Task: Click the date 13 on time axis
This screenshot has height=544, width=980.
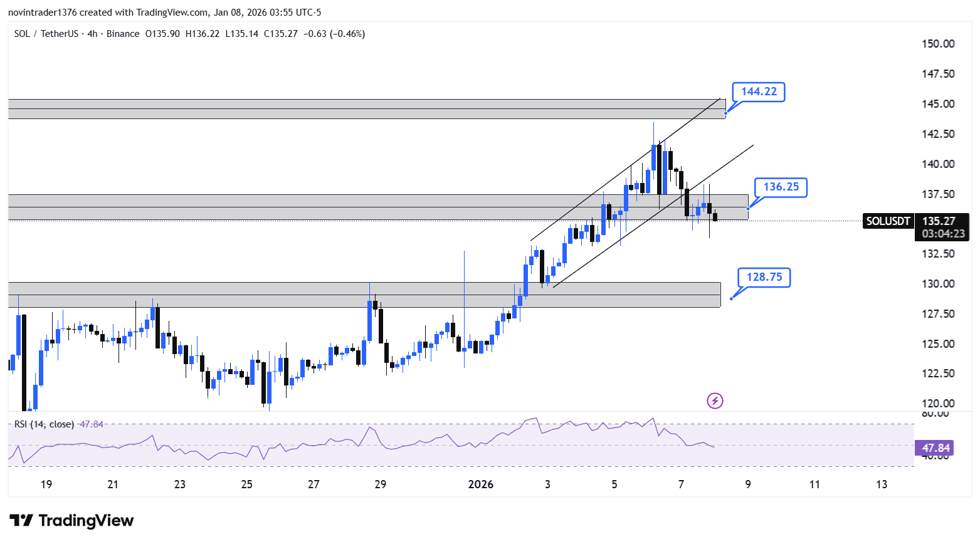Action: [x=882, y=484]
